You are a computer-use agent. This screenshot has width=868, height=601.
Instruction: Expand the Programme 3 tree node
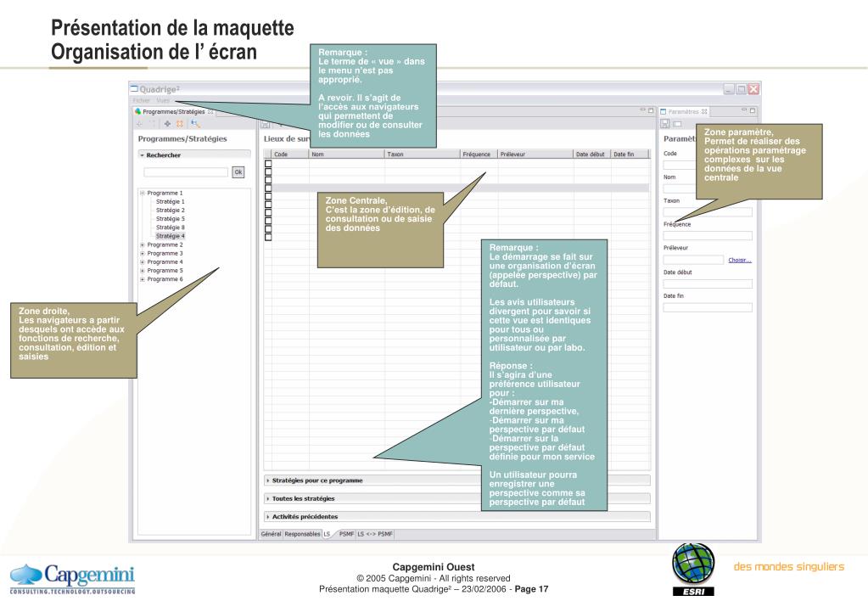coord(143,253)
